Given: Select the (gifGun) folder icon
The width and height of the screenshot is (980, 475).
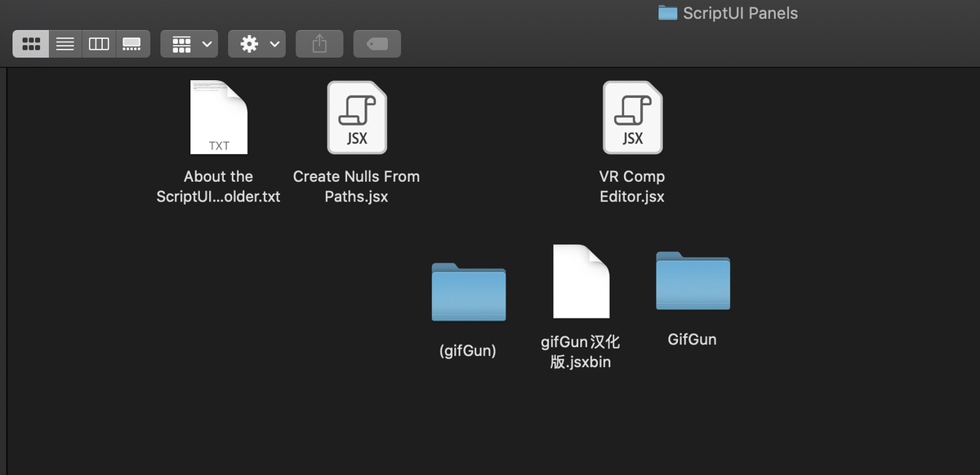Looking at the screenshot, I should pos(469,291).
